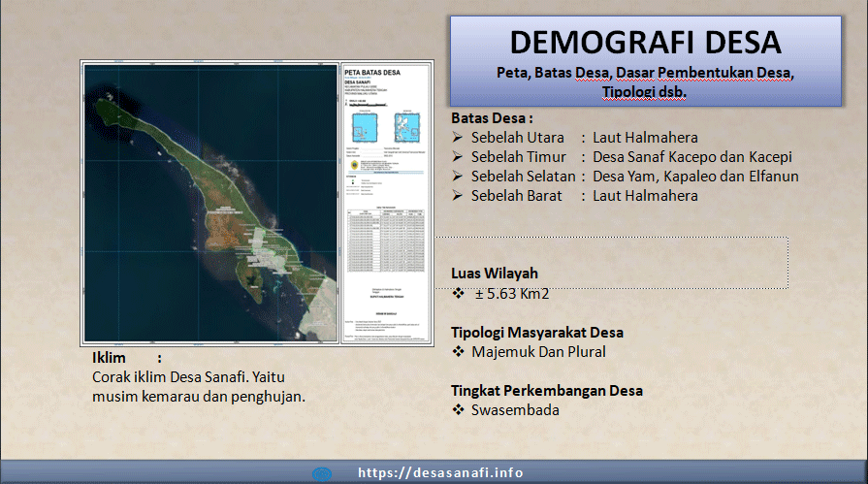Click the globe icon beside the website URL
The image size is (868, 484).
point(322,473)
